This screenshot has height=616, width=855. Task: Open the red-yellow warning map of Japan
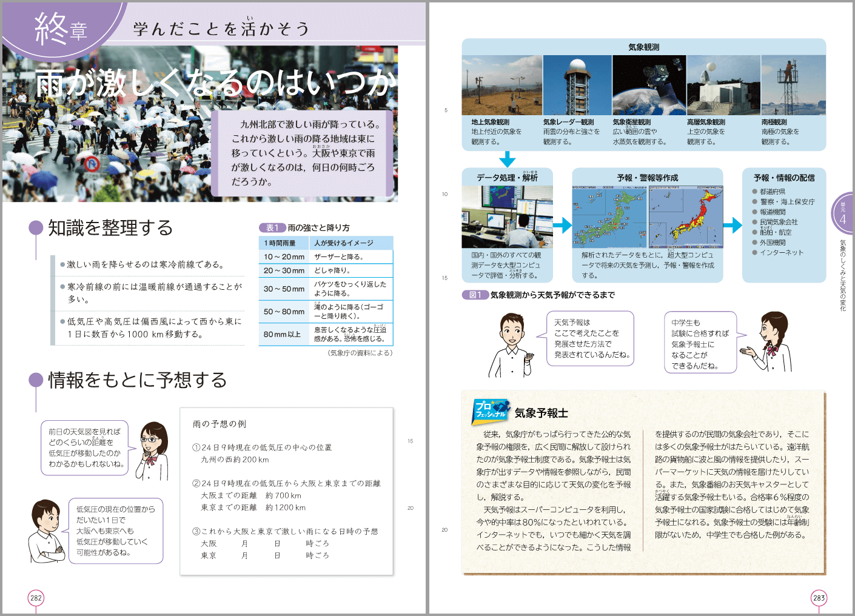686,216
